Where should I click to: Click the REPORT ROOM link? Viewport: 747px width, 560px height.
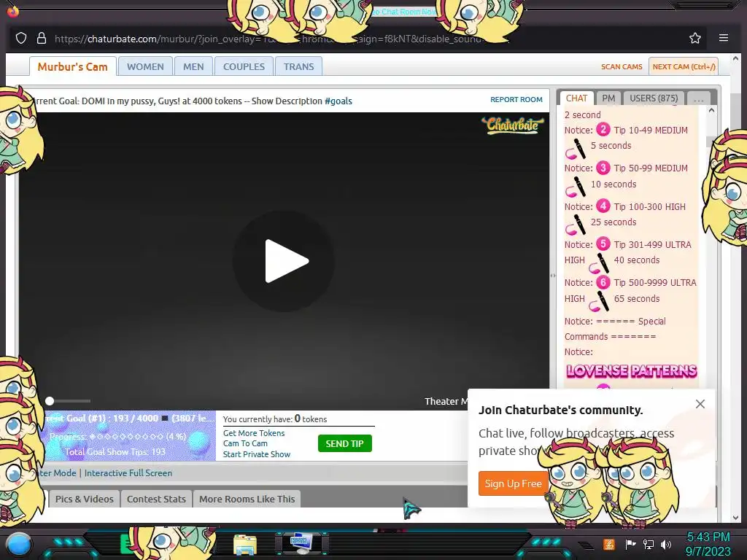(x=516, y=99)
